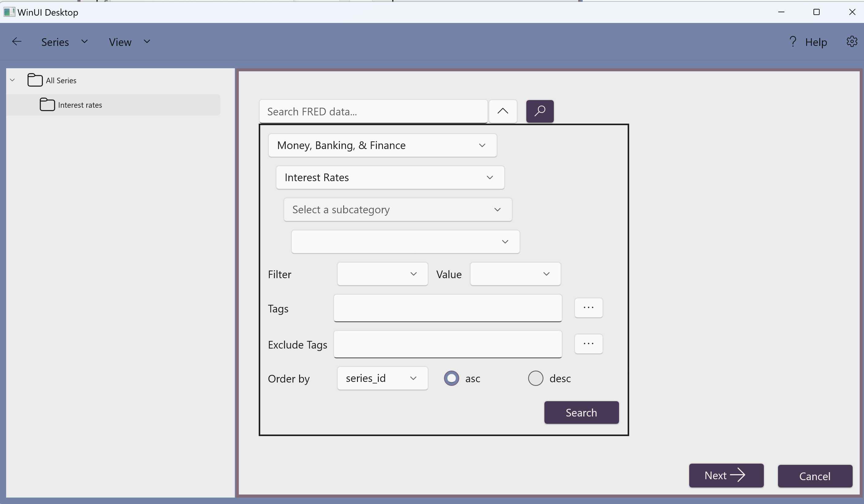Click the Search FRED data input field
The width and height of the screenshot is (864, 504).
pos(373,112)
